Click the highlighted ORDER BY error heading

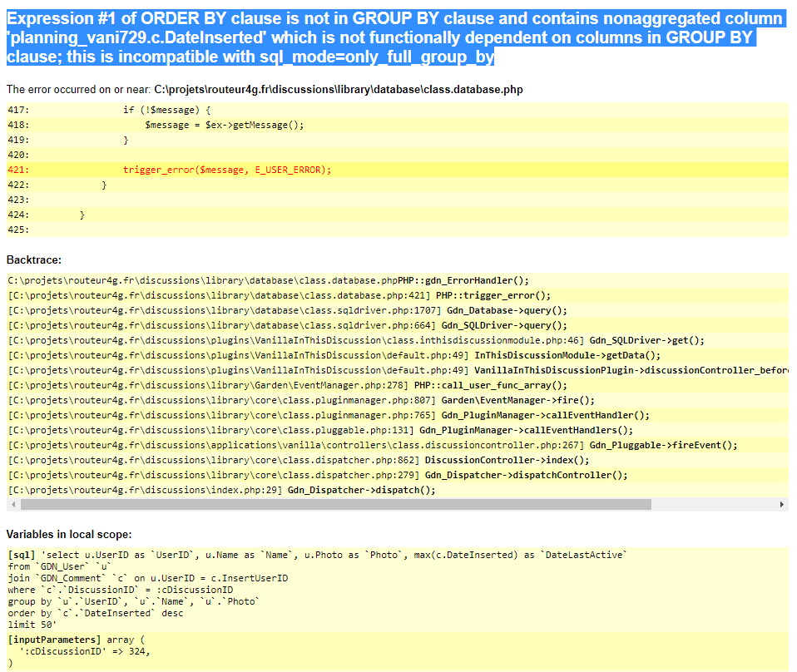tap(396, 37)
